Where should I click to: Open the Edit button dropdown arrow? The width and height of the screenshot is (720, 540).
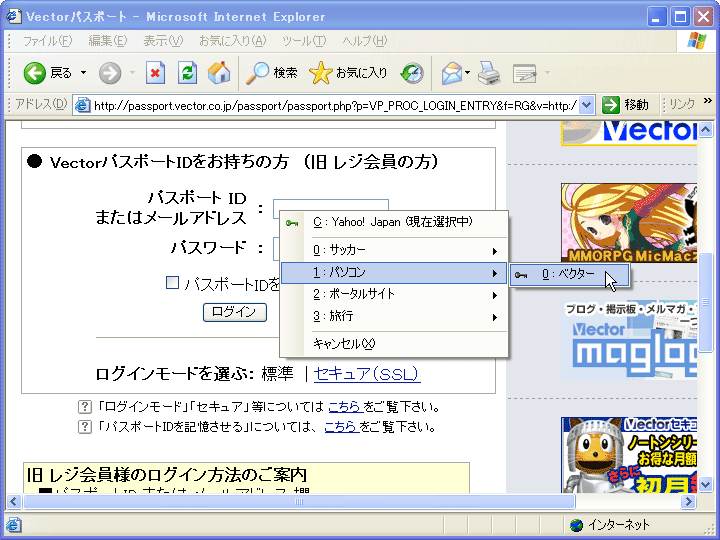coord(547,73)
